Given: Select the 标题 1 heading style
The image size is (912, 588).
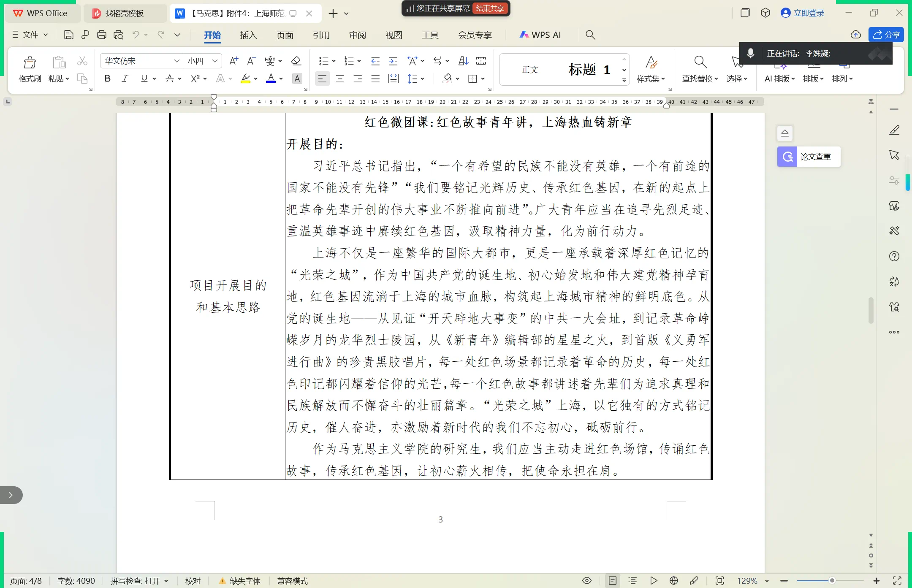Looking at the screenshot, I should [589, 69].
